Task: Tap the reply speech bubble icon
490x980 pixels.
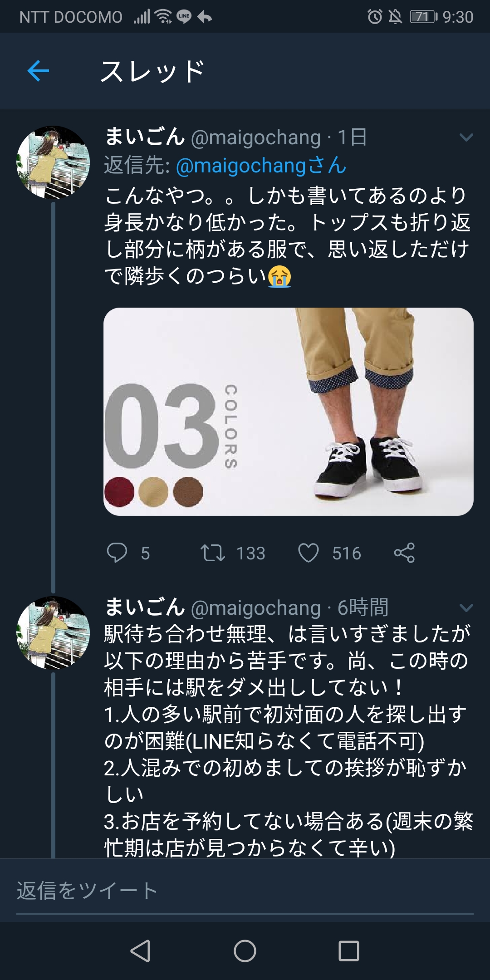Action: [x=117, y=553]
